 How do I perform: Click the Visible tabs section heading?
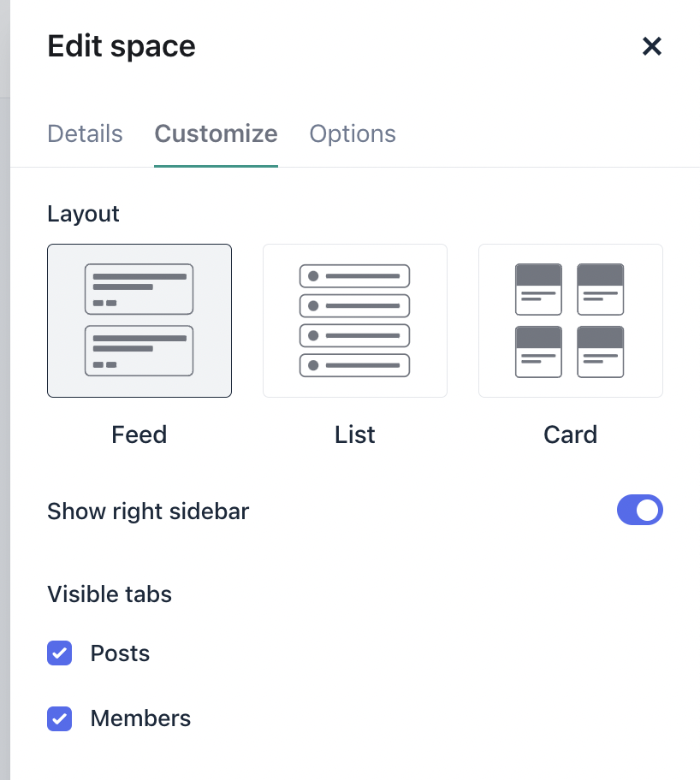point(110,594)
